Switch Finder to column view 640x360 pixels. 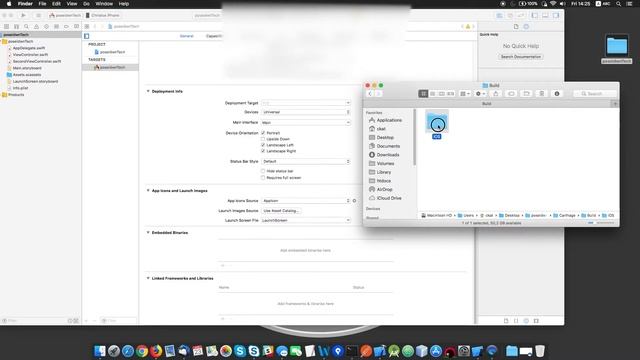(441, 93)
